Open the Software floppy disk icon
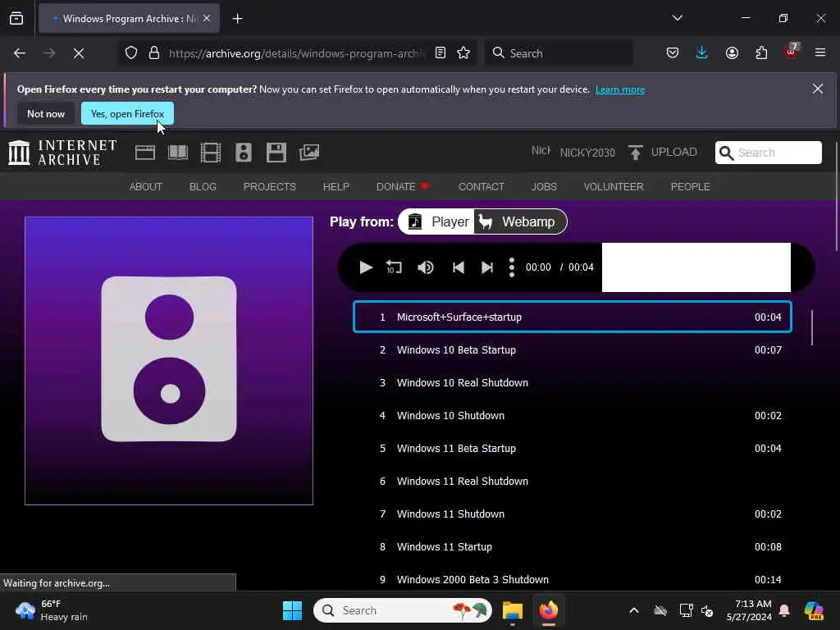The height and width of the screenshot is (630, 840). click(x=276, y=153)
